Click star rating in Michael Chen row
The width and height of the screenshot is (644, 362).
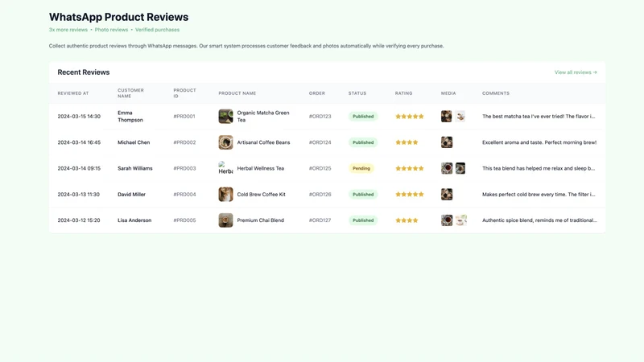[x=407, y=142]
